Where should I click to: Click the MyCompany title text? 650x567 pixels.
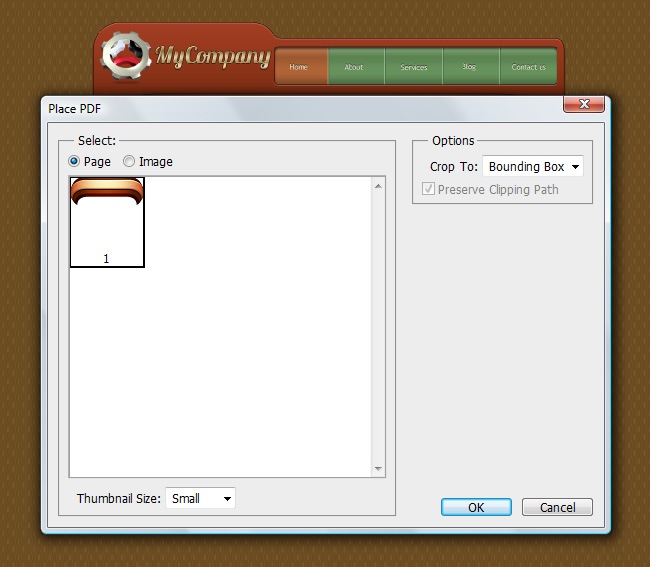click(213, 56)
